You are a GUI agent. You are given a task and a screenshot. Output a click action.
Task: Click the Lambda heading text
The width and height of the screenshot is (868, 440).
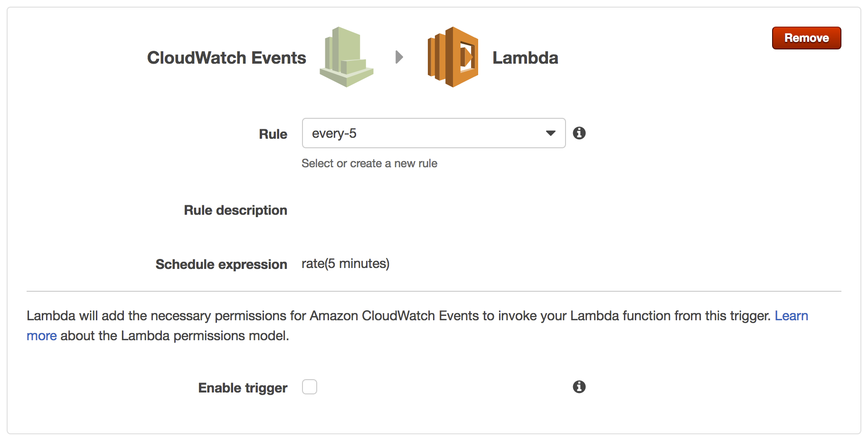tap(525, 58)
